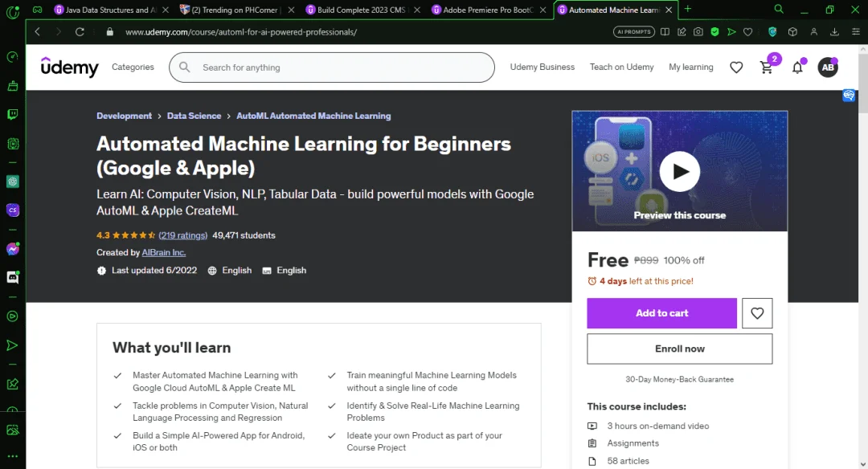Click Development breadcrumb link
This screenshot has height=469, width=868.
124,116
